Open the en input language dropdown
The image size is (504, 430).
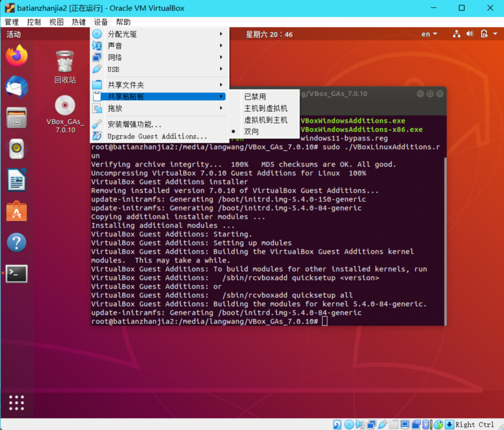click(x=429, y=33)
